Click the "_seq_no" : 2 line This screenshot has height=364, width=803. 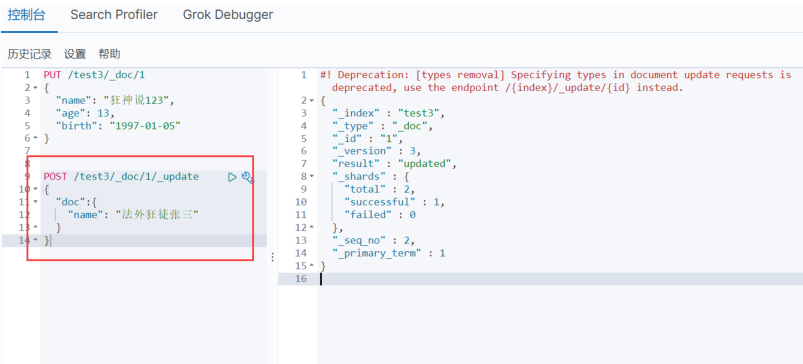(x=373, y=241)
